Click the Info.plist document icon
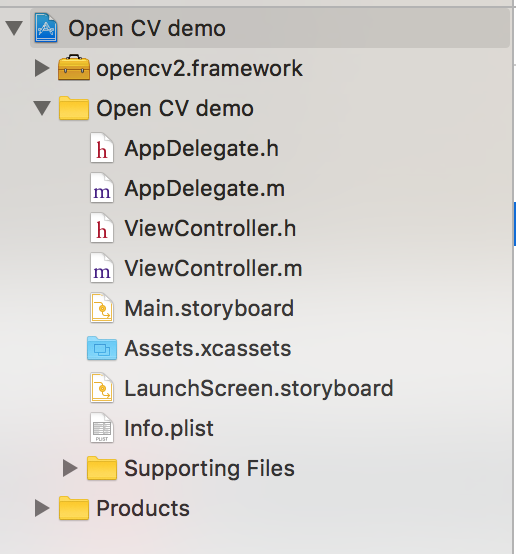The width and height of the screenshot is (516, 554). (x=102, y=428)
